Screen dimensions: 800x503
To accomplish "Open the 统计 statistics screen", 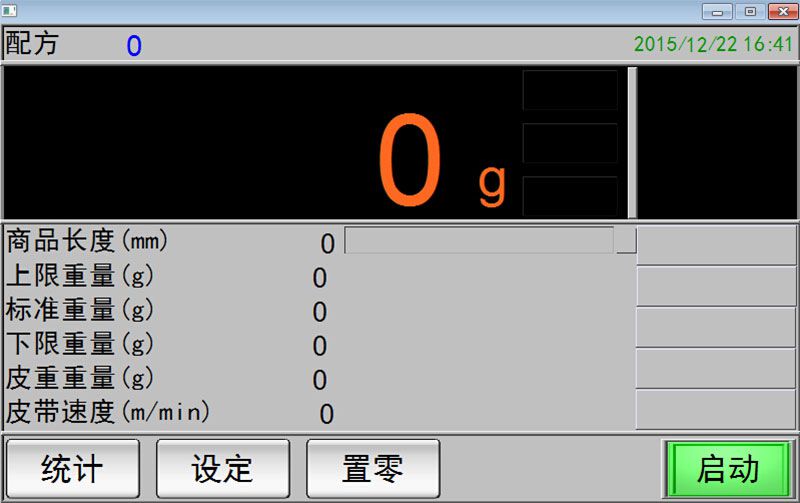I will point(72,468).
